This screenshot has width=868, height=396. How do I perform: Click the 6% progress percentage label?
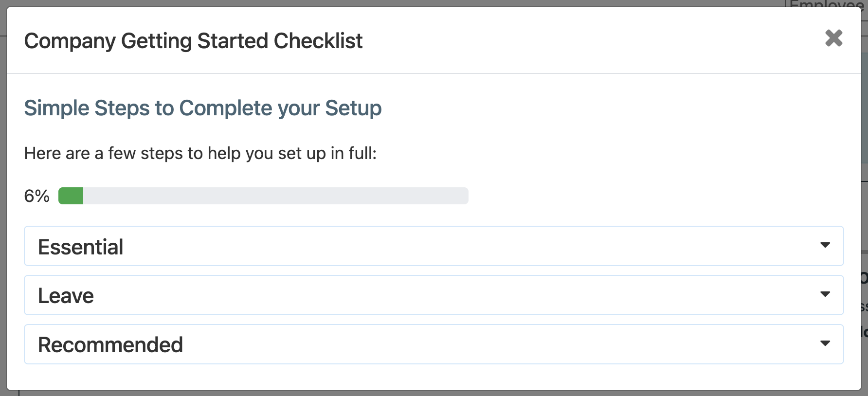(x=36, y=196)
